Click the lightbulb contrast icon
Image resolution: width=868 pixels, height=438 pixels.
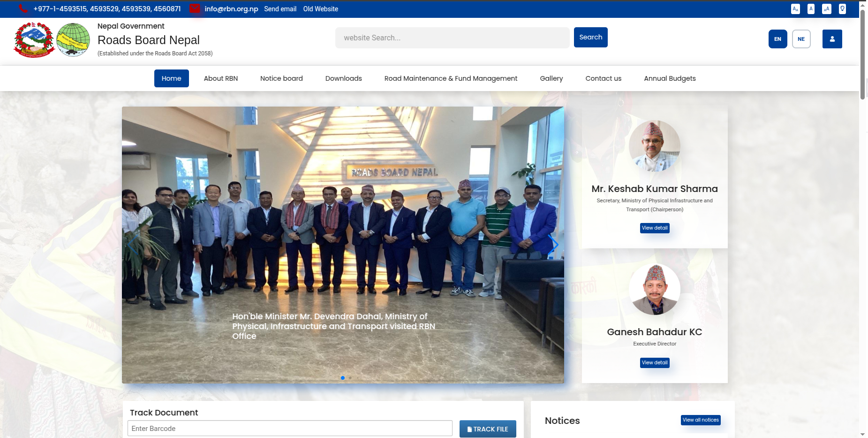(x=842, y=9)
